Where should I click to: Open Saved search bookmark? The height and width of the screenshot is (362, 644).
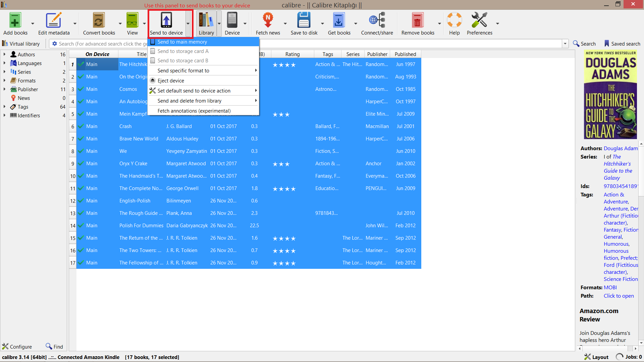pyautogui.click(x=622, y=44)
